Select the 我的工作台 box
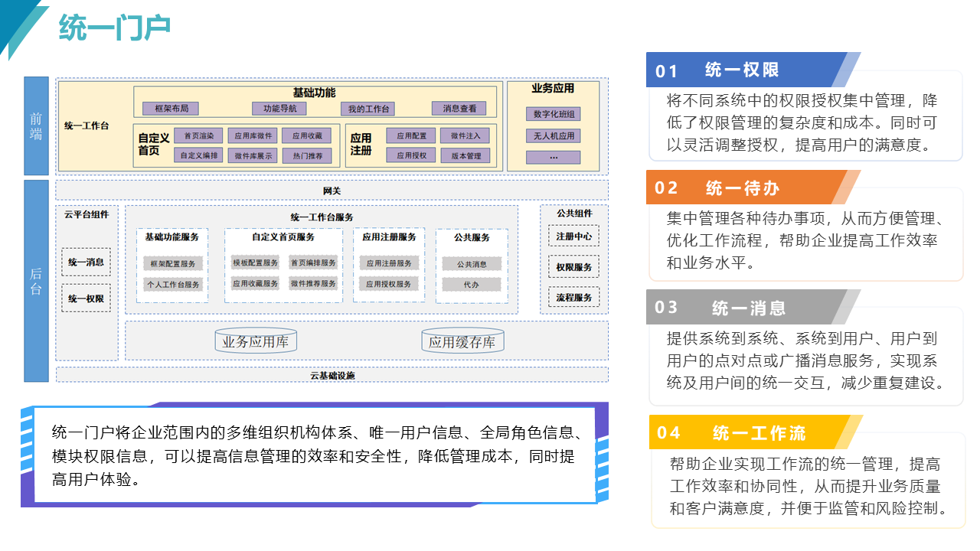The width and height of the screenshot is (980, 551). click(x=368, y=109)
